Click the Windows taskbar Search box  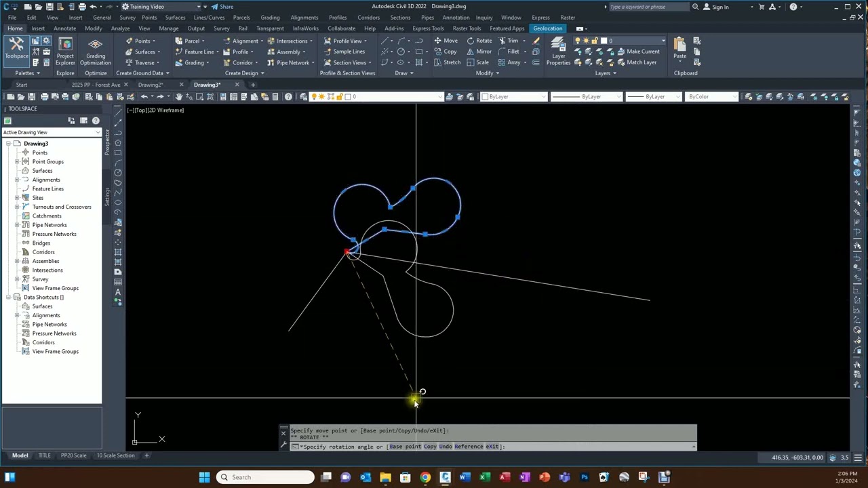pos(265,477)
